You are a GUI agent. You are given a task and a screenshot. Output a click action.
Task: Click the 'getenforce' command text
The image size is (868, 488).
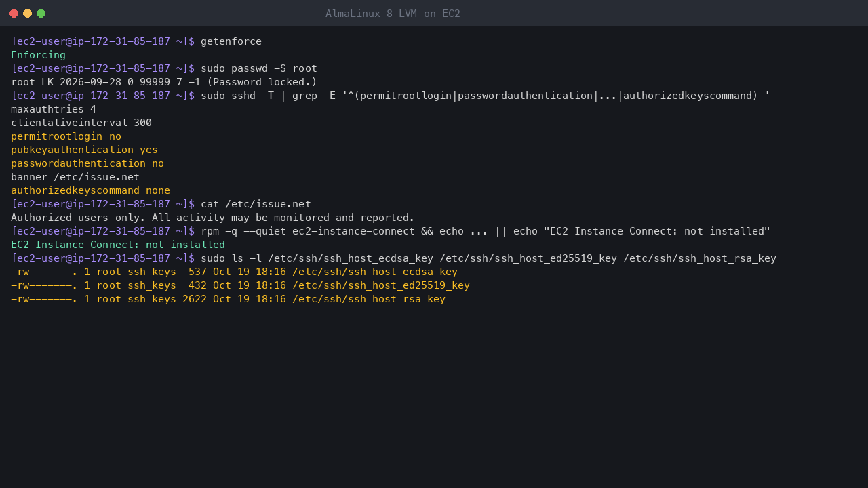click(231, 41)
